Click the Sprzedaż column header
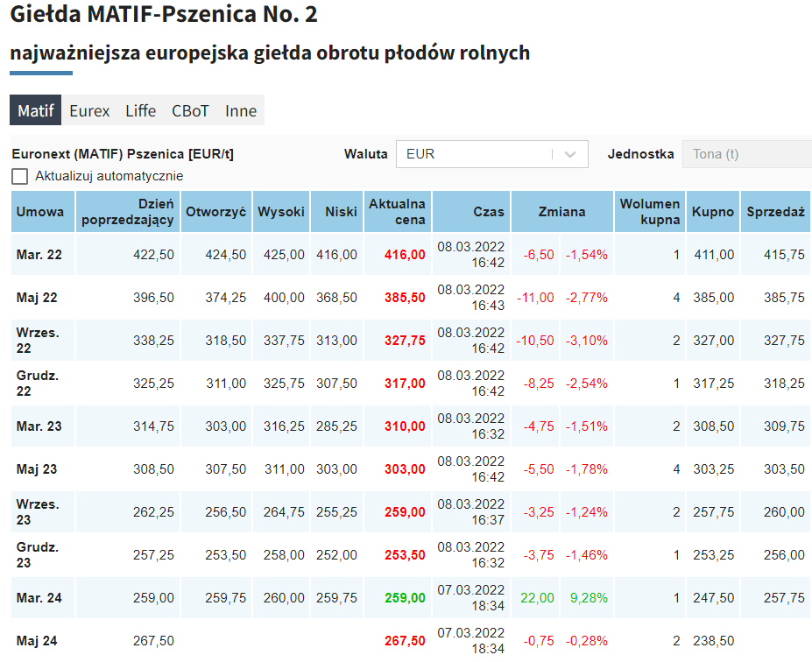Image resolution: width=812 pixels, height=662 pixels. 775,212
